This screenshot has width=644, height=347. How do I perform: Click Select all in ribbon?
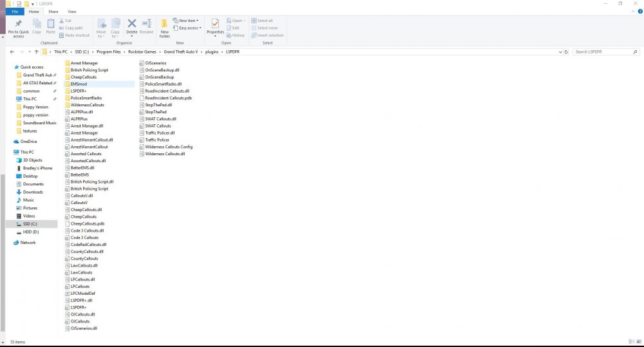click(262, 21)
